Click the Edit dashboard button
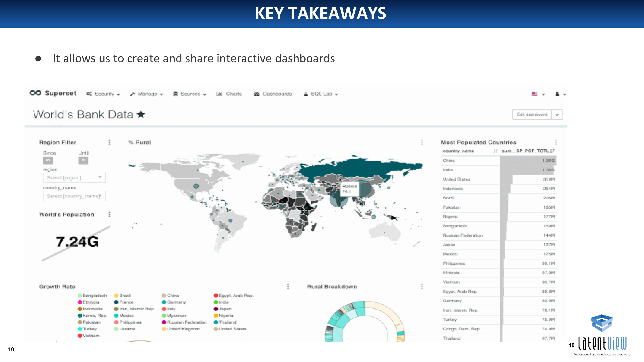Viewport: 644px width, 362px height. tap(532, 114)
